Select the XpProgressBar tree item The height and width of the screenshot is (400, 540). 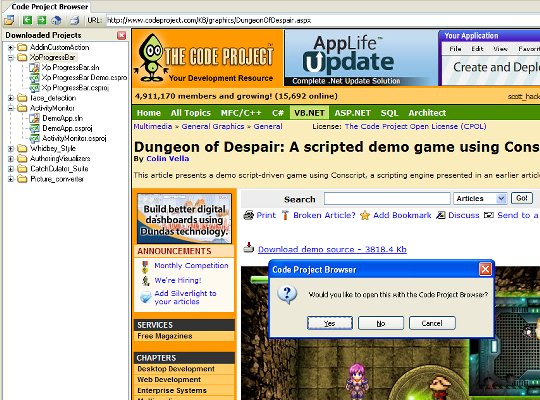point(52,57)
